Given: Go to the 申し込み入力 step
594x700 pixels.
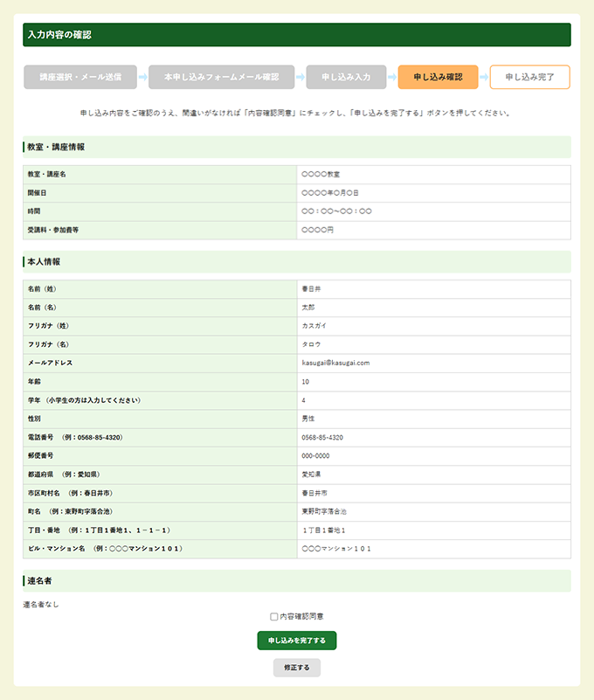Looking at the screenshot, I should 346,77.
